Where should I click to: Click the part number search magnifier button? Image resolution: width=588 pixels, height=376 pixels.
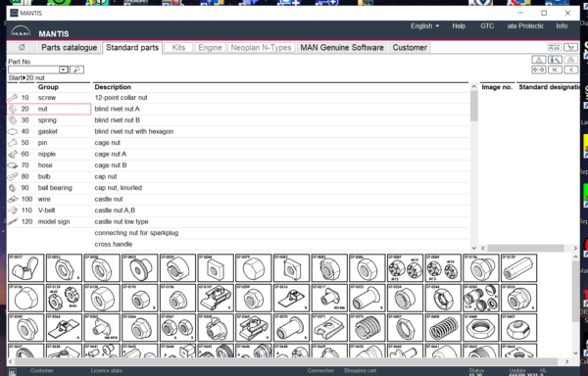click(76, 70)
